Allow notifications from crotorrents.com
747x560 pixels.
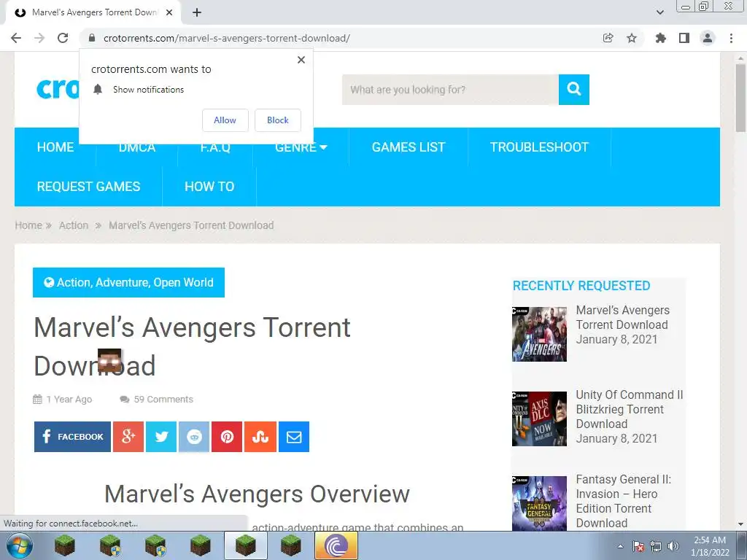pos(225,120)
